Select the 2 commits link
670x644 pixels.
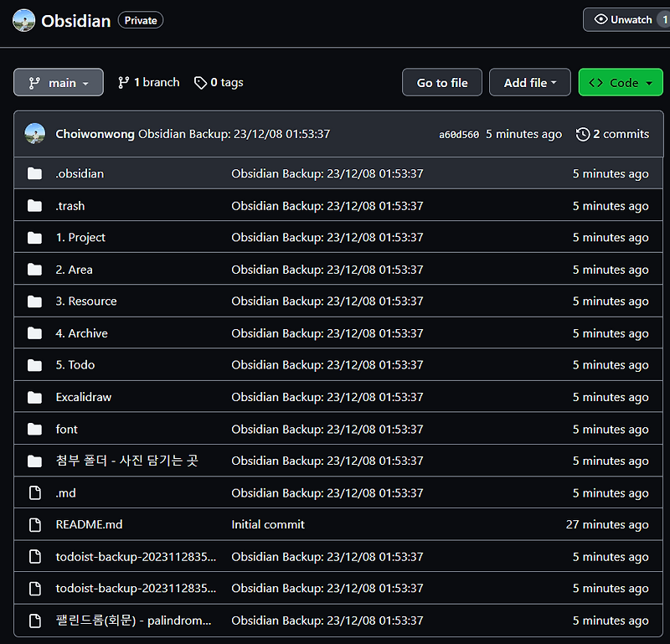[619, 134]
